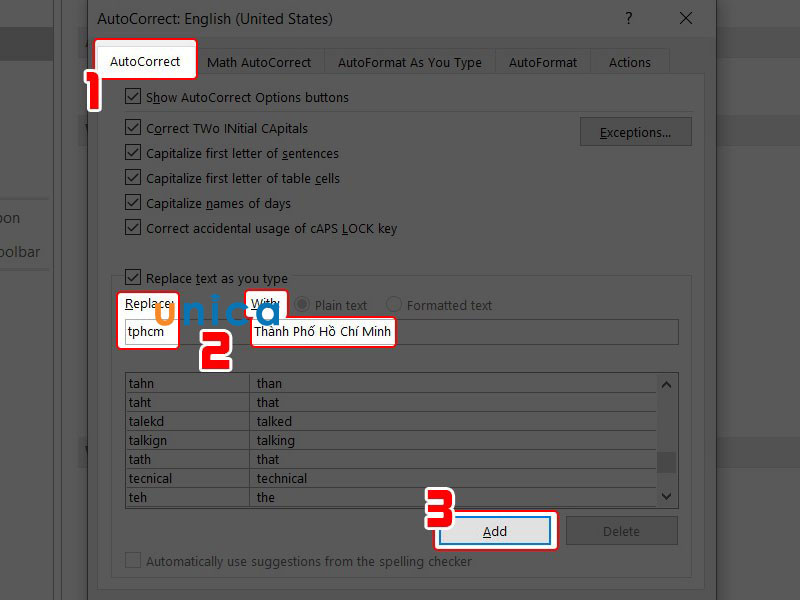Uncheck Capitalize first letter of sentences
This screenshot has height=600, width=800.
(x=133, y=153)
